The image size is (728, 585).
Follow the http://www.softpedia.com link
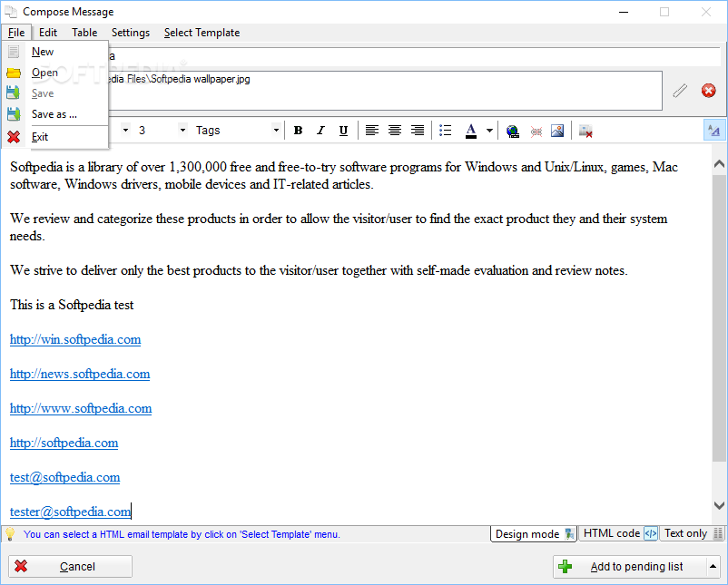[x=81, y=408]
